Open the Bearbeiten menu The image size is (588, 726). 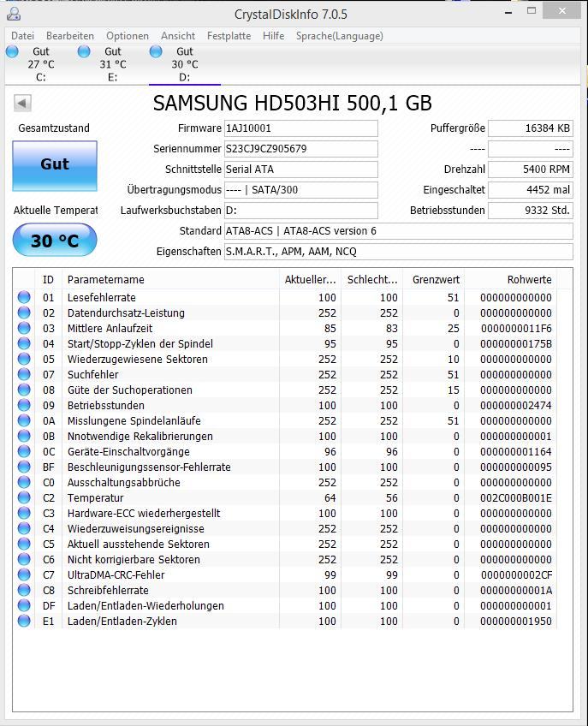tap(70, 36)
